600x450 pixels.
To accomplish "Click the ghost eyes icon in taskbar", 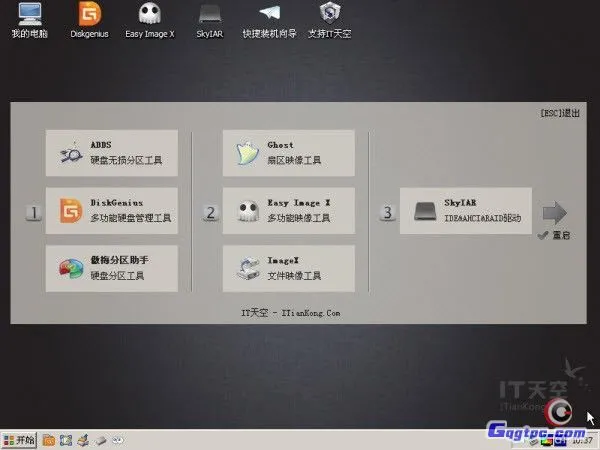I will 118,440.
